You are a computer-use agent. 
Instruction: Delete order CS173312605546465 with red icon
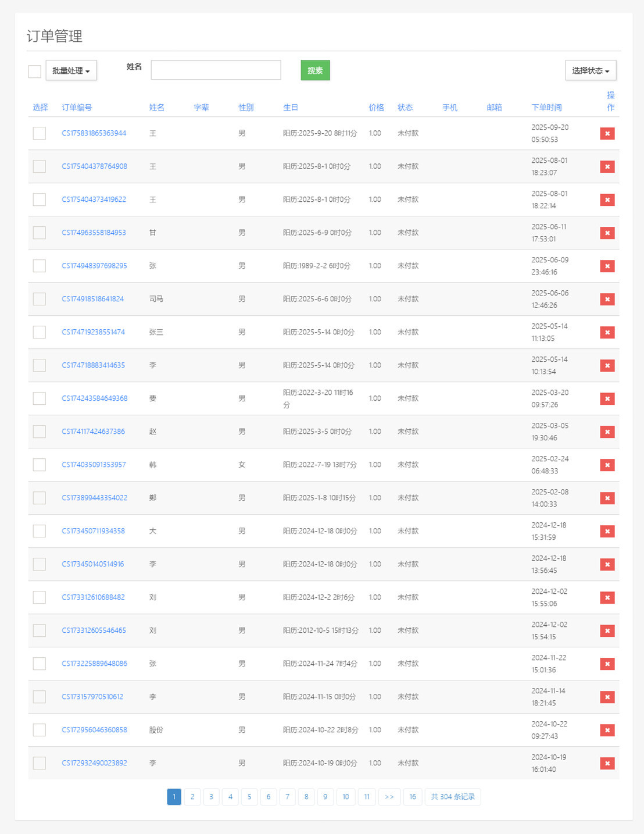(607, 631)
